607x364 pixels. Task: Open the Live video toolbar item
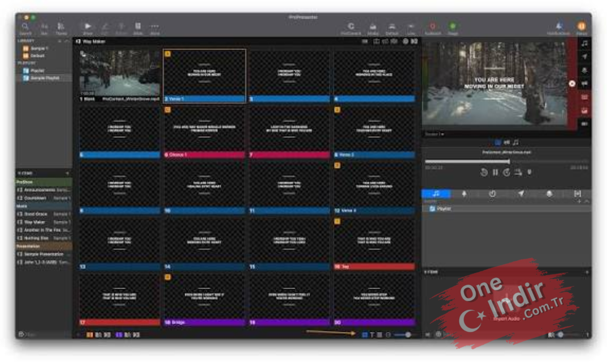click(x=411, y=28)
